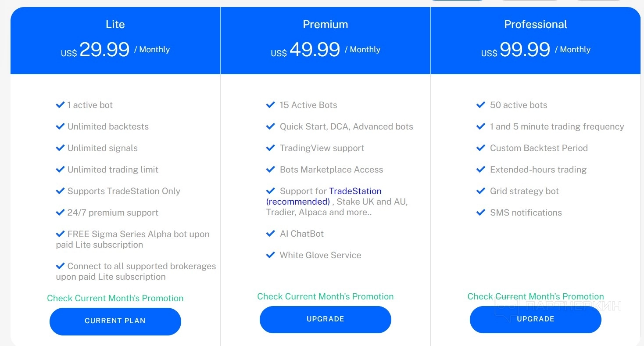Viewport: 644px width, 346px height.
Task: Select the Lite plan header
Action: [115, 25]
